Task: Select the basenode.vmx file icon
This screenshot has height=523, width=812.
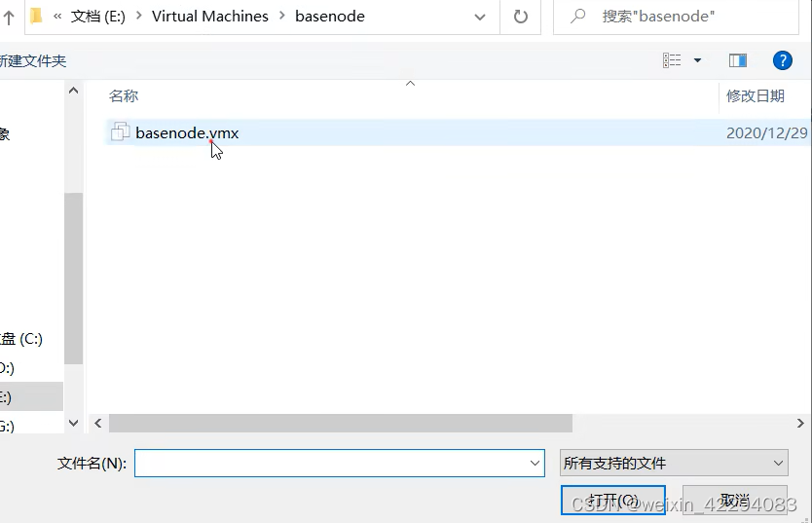Action: point(120,132)
